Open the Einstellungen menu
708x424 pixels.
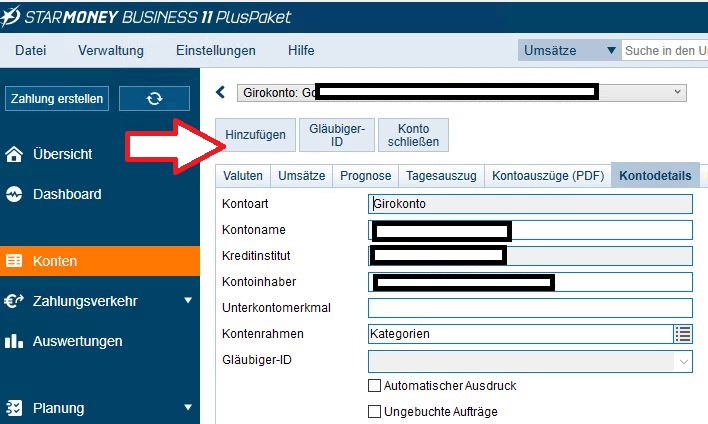[216, 50]
